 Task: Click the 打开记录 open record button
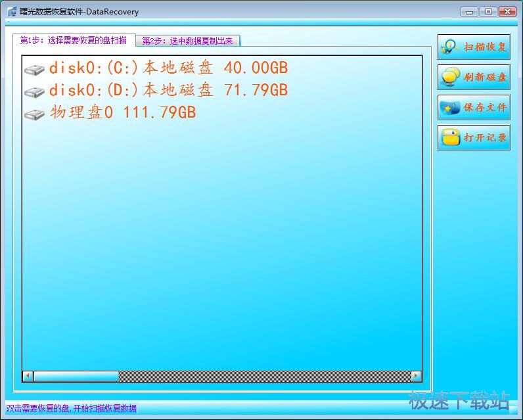coord(474,137)
